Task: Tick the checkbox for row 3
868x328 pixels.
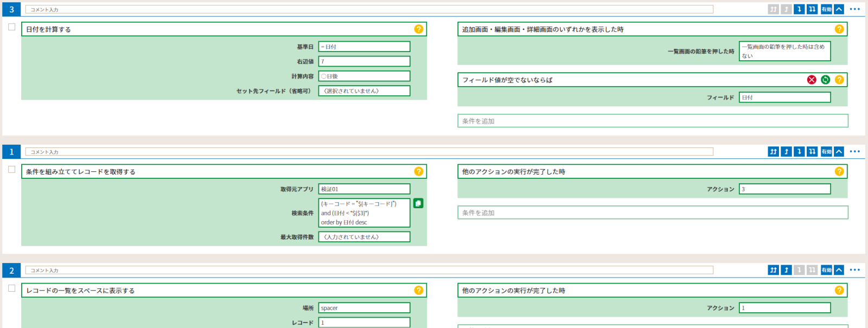Action: (x=12, y=27)
